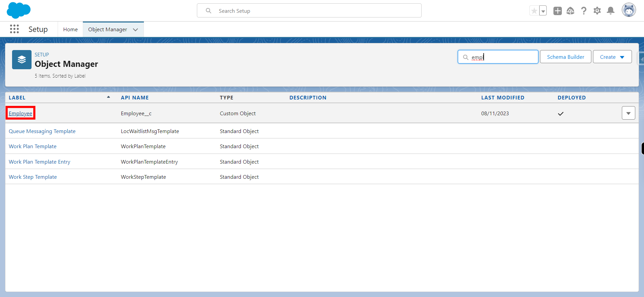This screenshot has height=297, width=644.
Task: Open Queue Messaging Template object
Action: pyautogui.click(x=42, y=131)
